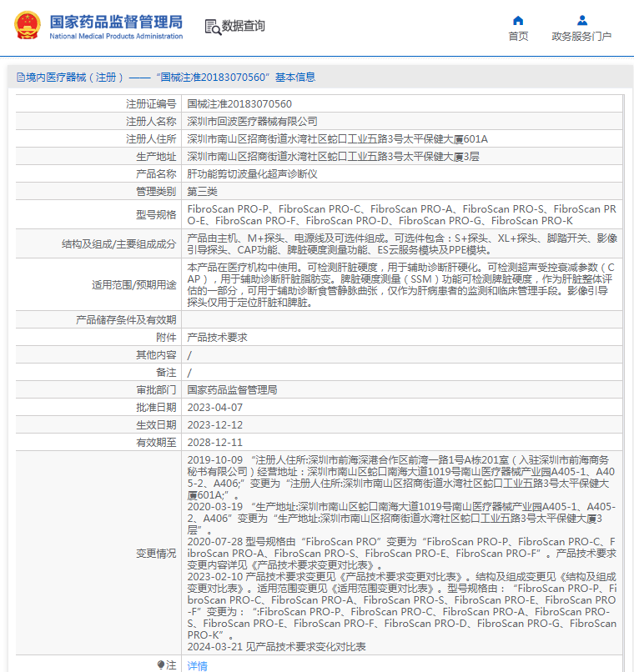Screen dimensions: 634x672
Task: Click structure composition text starting 产品由主机
Action: click(x=401, y=243)
